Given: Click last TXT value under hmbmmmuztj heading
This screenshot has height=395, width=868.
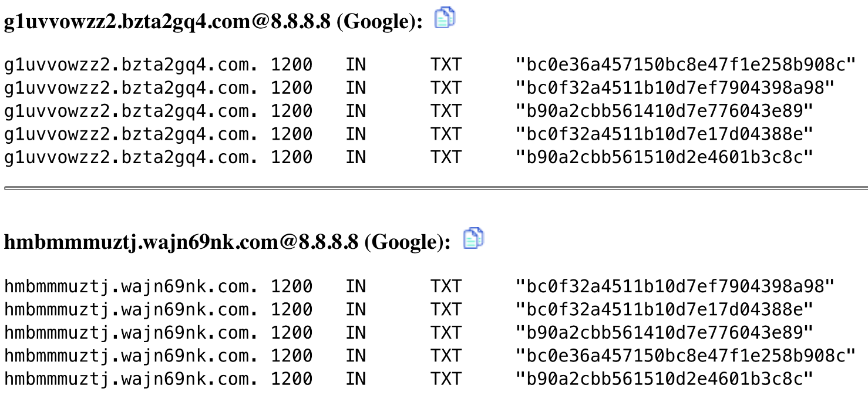Looking at the screenshot, I should click(x=664, y=379).
